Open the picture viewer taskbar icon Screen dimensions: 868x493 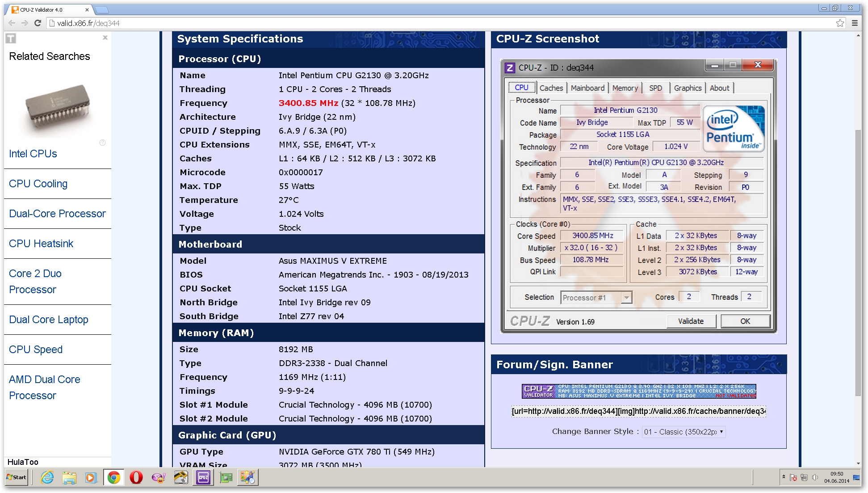248,478
